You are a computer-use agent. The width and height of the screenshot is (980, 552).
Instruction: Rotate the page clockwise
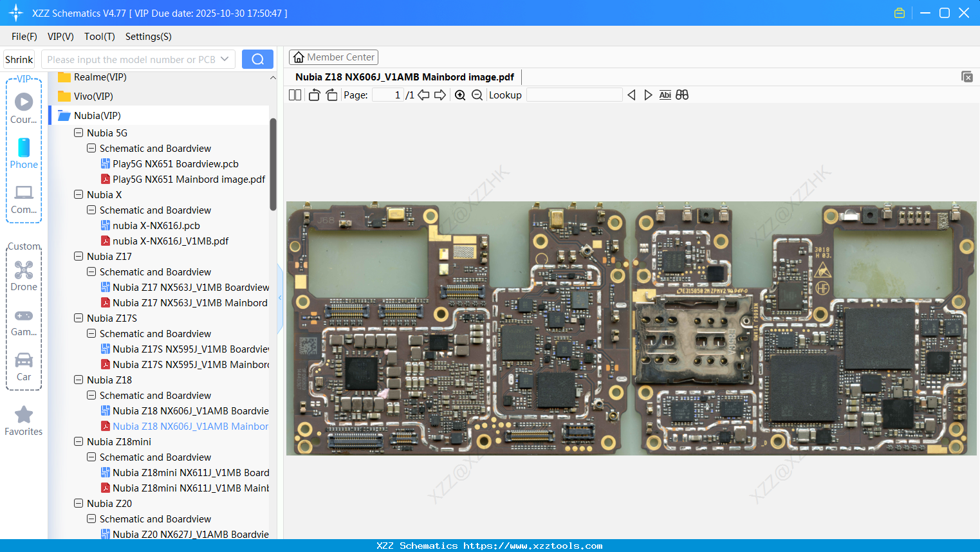coord(331,95)
